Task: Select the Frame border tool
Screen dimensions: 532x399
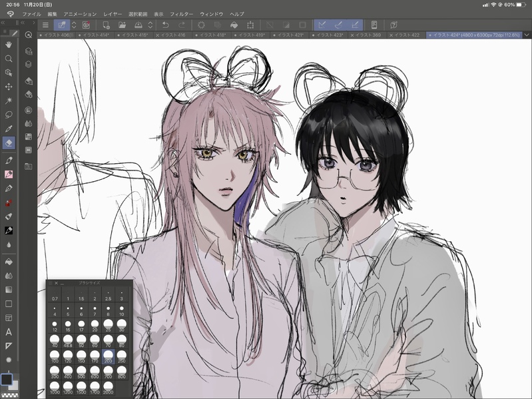Action: click(x=9, y=318)
